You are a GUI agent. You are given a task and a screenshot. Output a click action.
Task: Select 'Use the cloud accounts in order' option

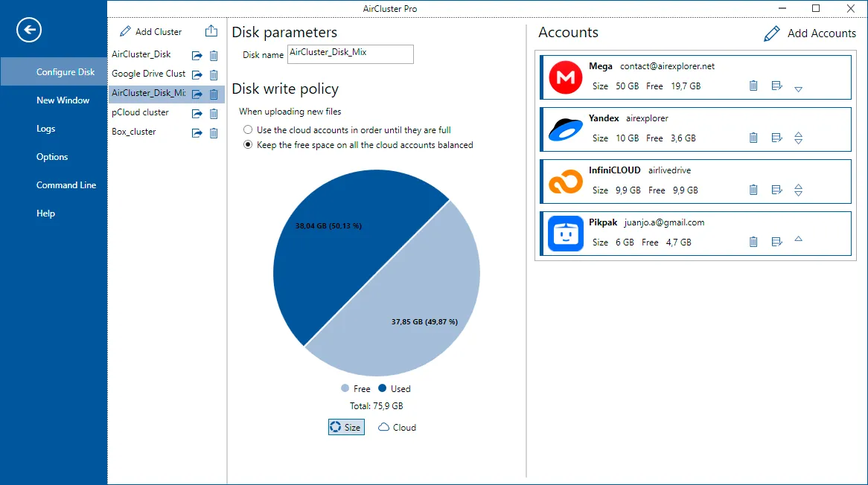point(248,130)
